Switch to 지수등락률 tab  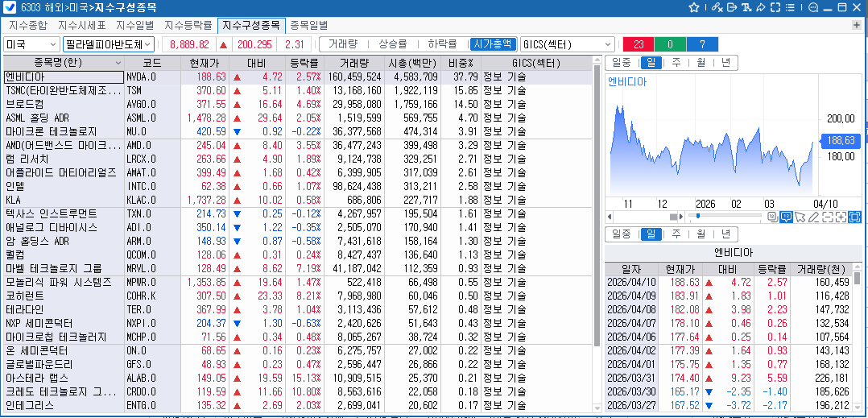[x=188, y=25]
